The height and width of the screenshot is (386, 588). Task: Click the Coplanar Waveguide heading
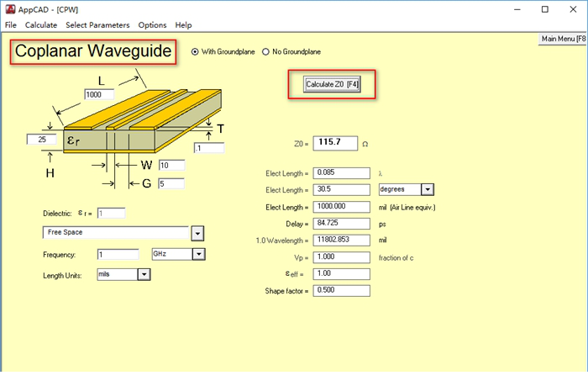[x=93, y=51]
